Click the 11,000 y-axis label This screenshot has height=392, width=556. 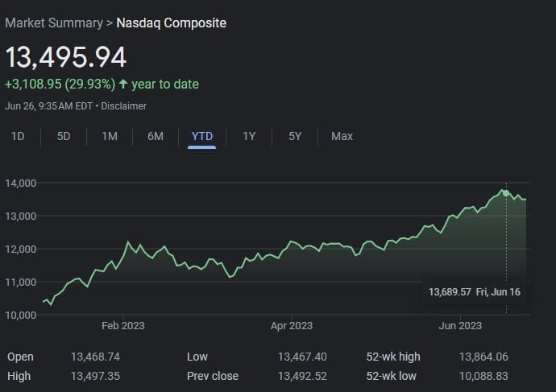(21, 283)
